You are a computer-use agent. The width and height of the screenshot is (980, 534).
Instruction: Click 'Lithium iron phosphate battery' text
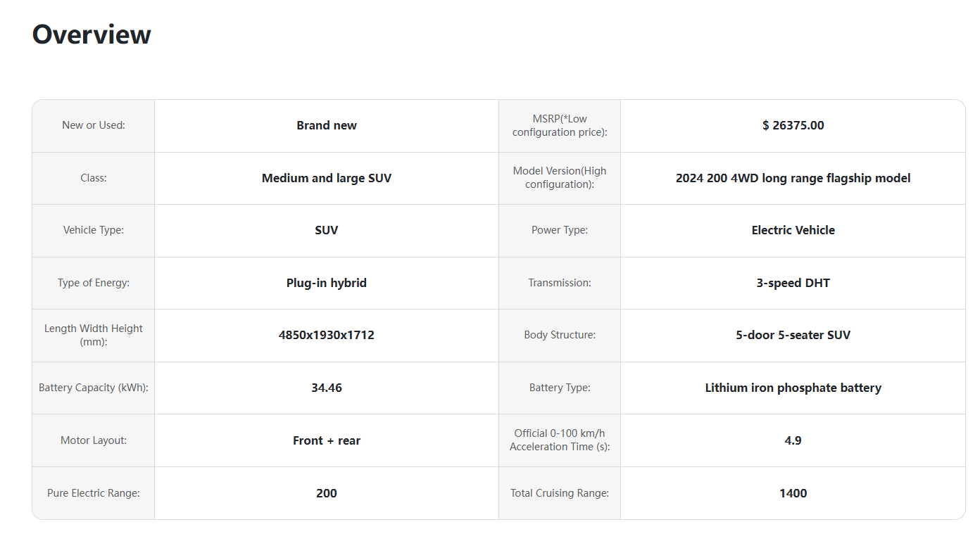click(793, 388)
